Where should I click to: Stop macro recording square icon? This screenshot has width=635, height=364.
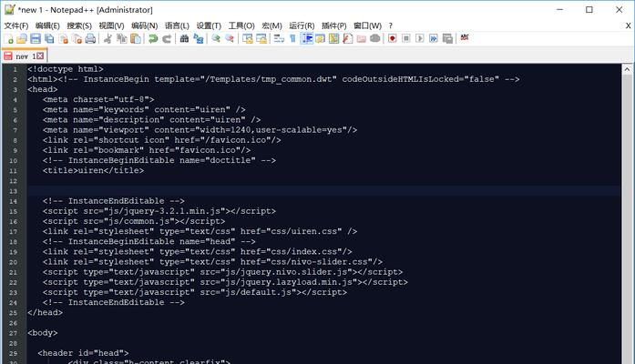(406, 39)
